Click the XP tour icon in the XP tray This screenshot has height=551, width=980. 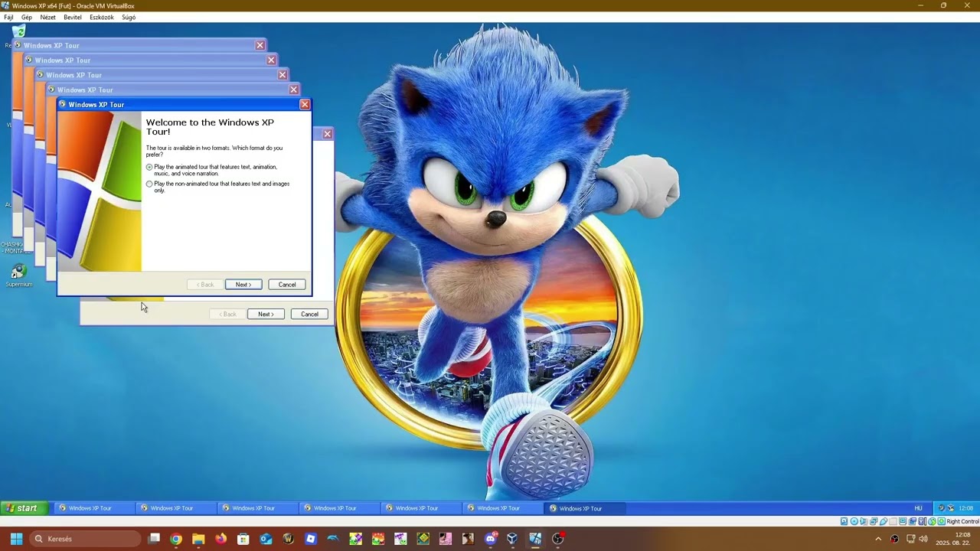pos(942,508)
